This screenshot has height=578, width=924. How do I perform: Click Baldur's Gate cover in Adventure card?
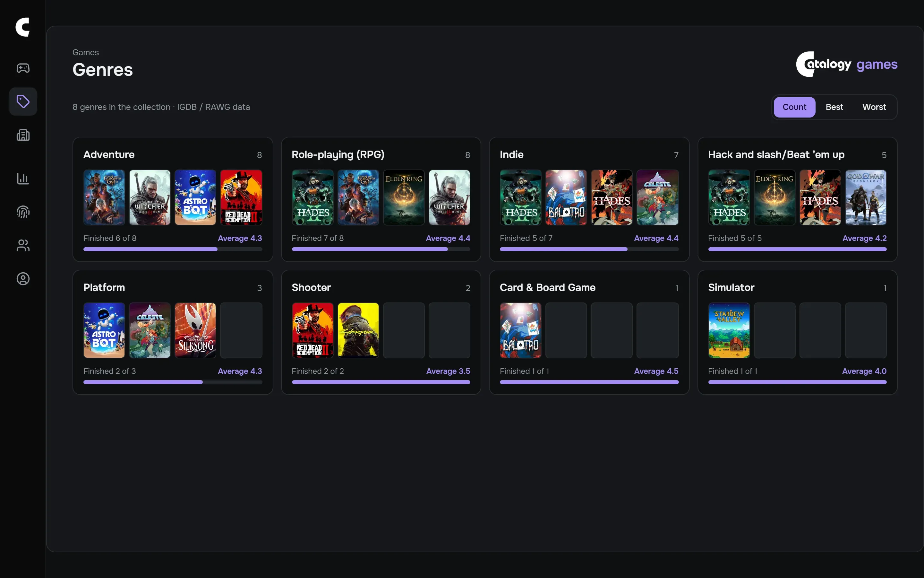(104, 197)
